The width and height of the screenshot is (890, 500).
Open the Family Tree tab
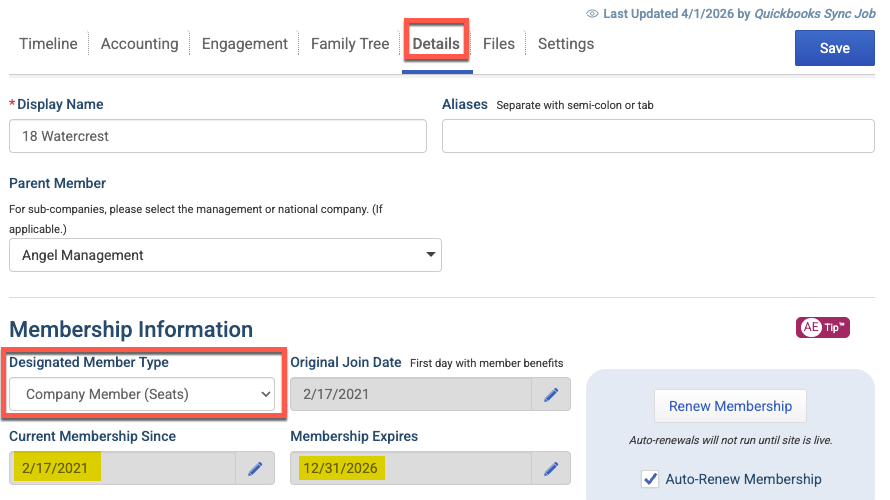click(x=350, y=44)
